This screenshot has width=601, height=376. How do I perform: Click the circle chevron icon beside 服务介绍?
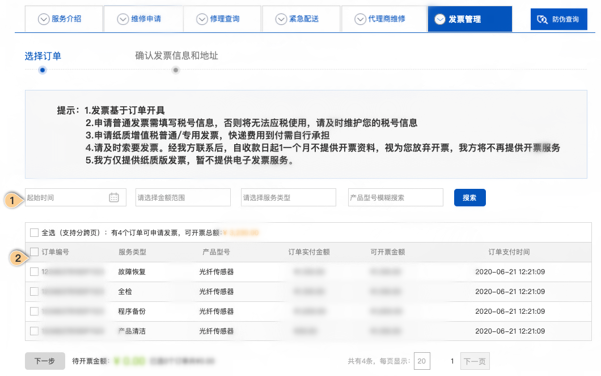point(44,19)
